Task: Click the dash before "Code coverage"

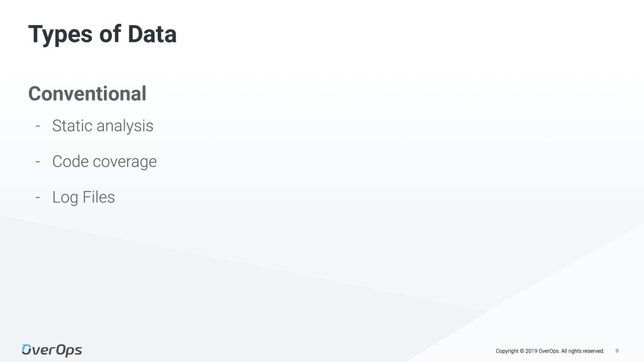Action: [x=38, y=162]
